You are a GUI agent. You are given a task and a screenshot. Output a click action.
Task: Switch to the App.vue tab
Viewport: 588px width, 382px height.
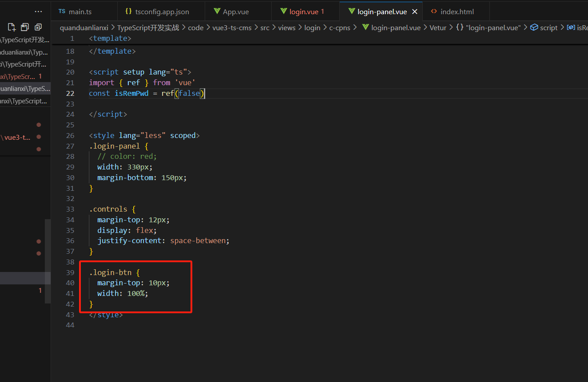(238, 12)
